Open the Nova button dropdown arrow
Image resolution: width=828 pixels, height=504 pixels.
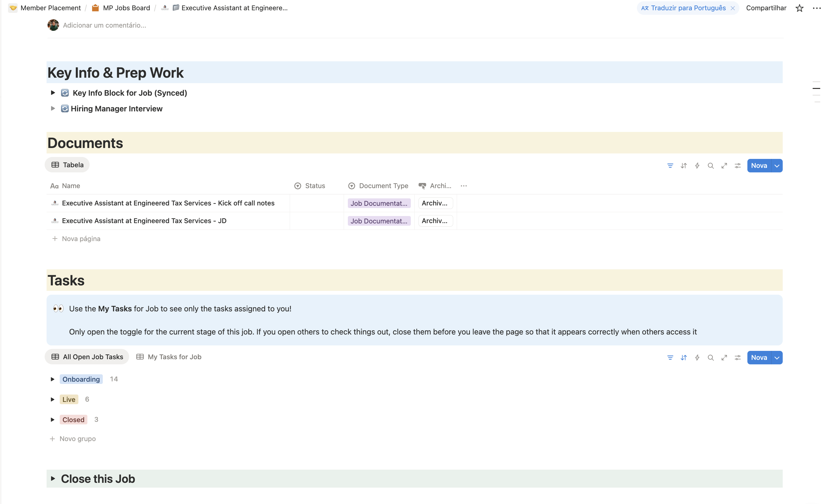777,165
